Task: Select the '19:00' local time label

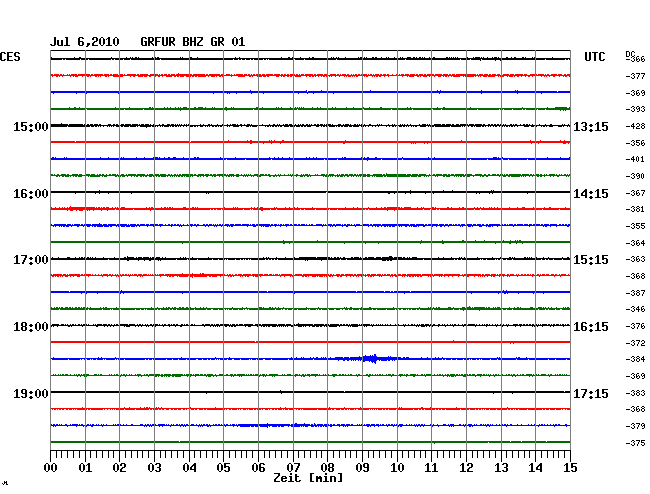Action: click(31, 393)
